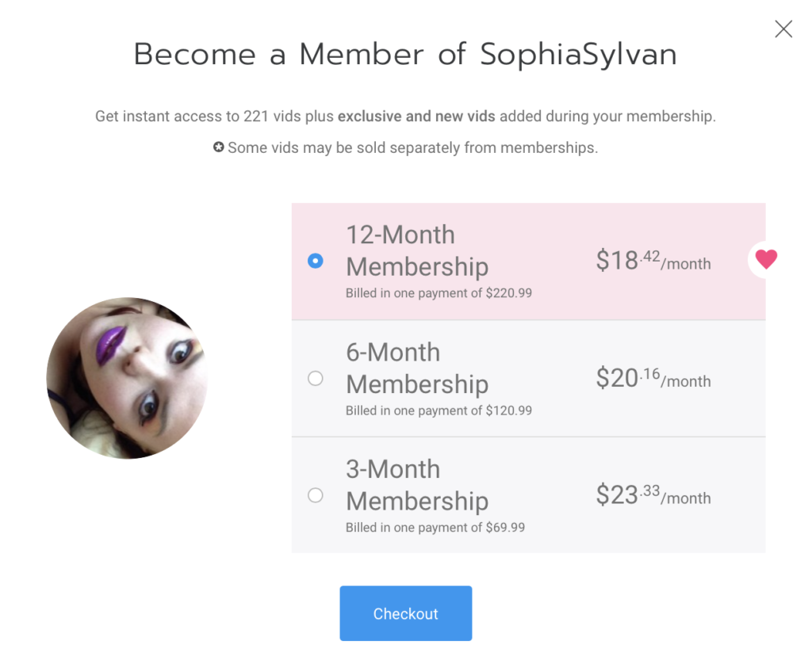The image size is (812, 668).
Task: Click the pink heart icon
Action: [766, 259]
